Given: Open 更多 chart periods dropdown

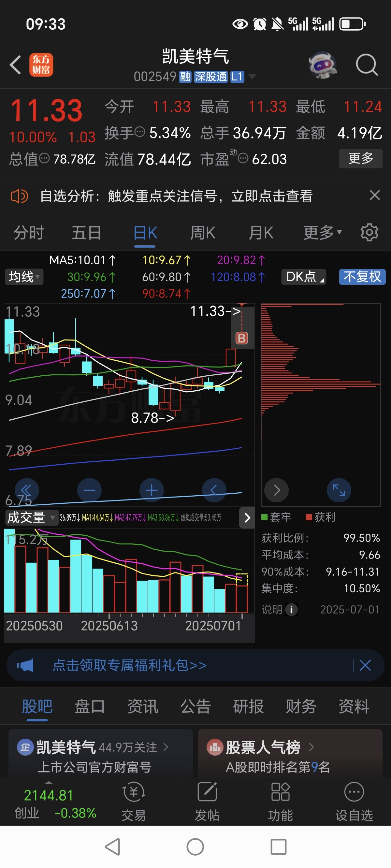Looking at the screenshot, I should point(323,232).
